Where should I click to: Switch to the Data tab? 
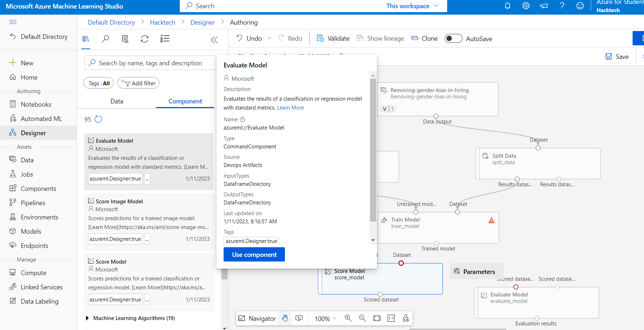coord(117,101)
